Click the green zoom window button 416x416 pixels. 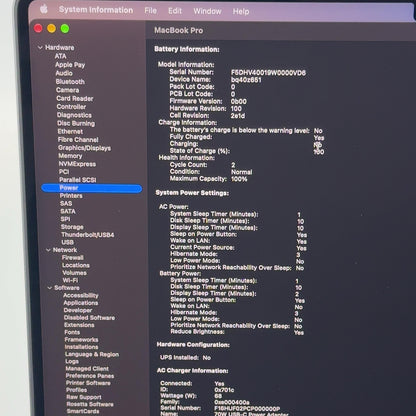pyautogui.click(x=65, y=29)
